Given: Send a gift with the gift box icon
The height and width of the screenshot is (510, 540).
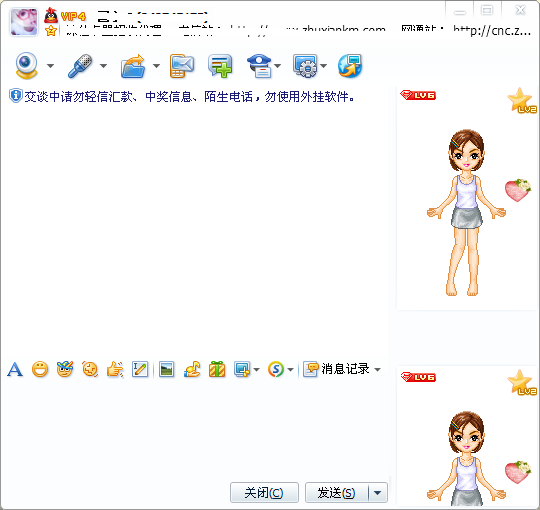Looking at the screenshot, I should [x=217, y=369].
